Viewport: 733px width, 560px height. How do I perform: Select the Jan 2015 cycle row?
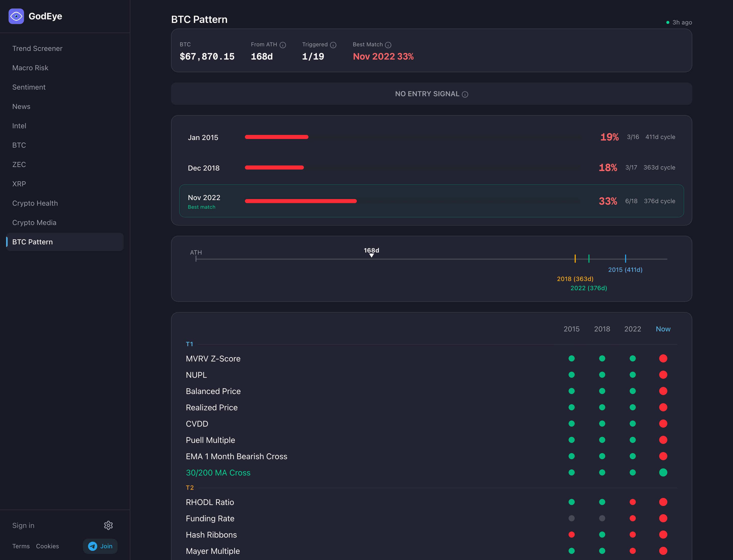coord(203,137)
